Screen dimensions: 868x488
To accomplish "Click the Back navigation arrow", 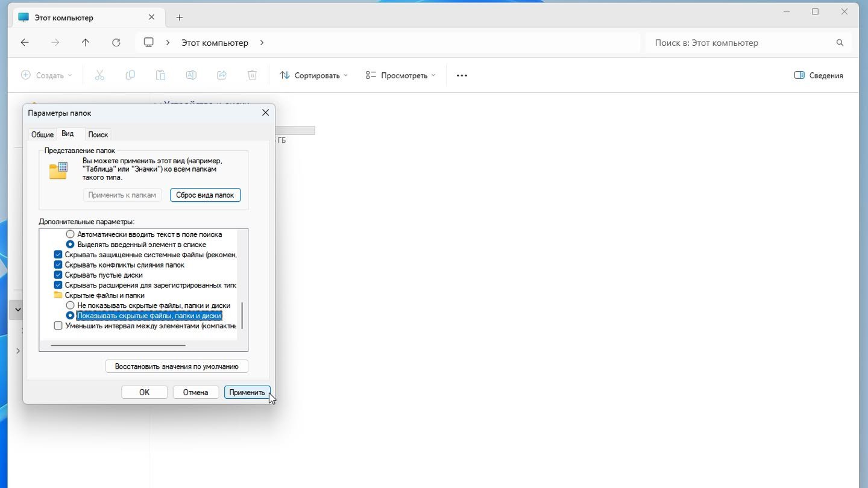I will point(25,43).
